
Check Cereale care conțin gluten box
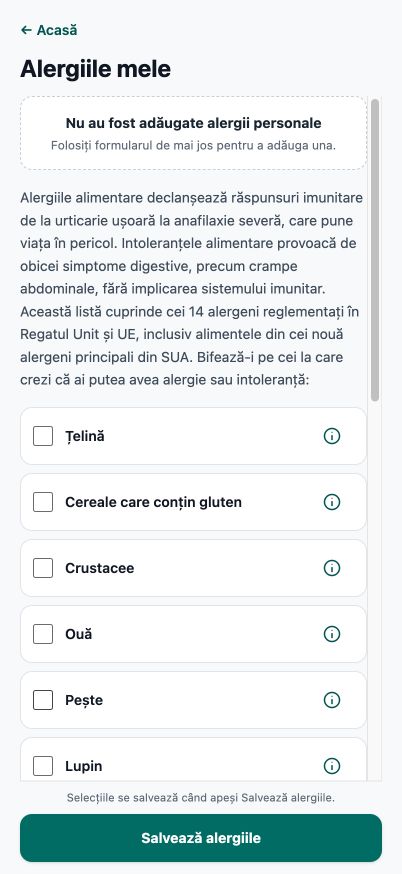(43, 502)
